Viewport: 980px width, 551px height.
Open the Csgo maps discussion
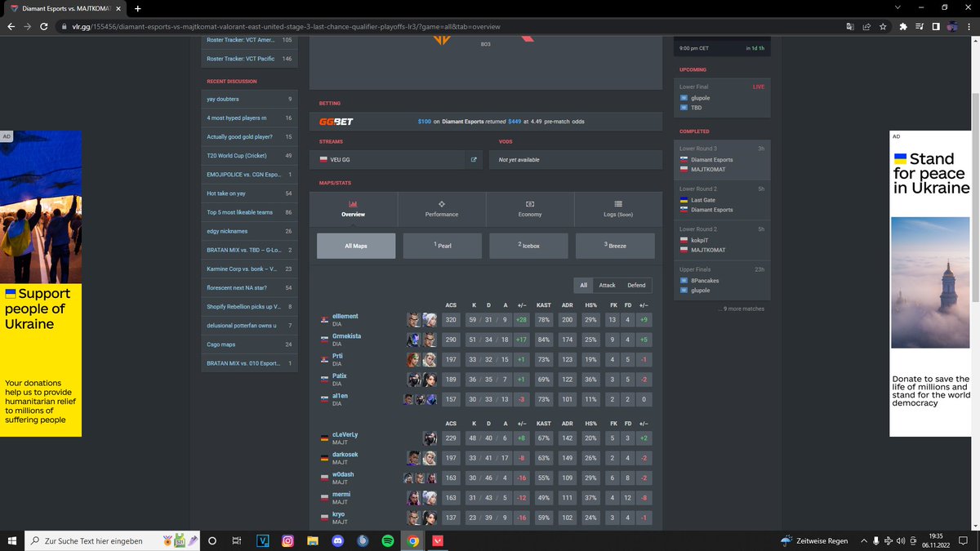(x=249, y=344)
